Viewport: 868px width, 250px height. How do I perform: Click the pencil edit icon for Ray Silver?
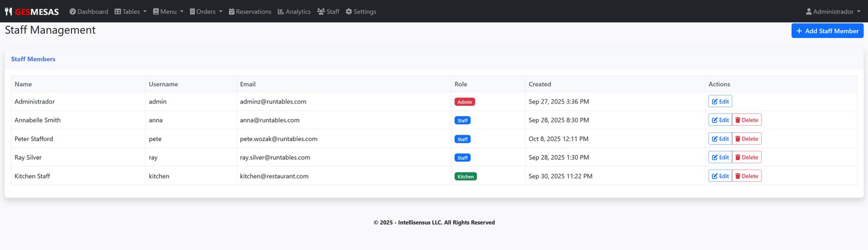click(x=715, y=158)
